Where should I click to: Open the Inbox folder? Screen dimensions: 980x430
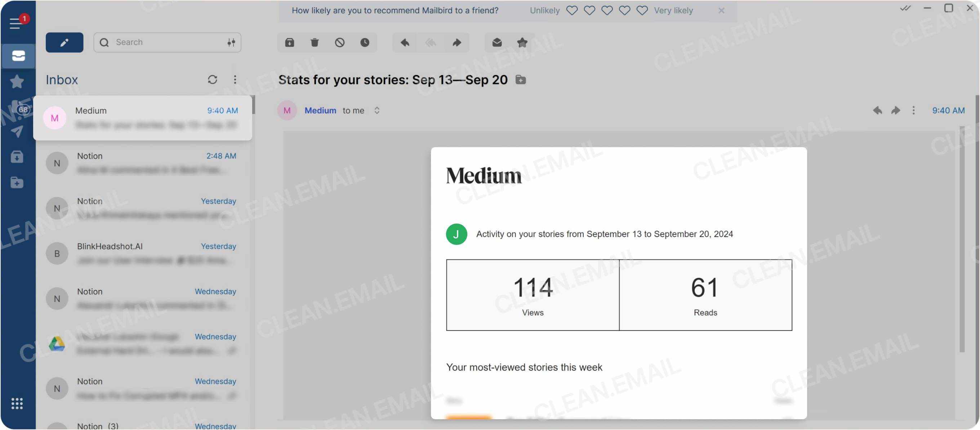point(18,55)
